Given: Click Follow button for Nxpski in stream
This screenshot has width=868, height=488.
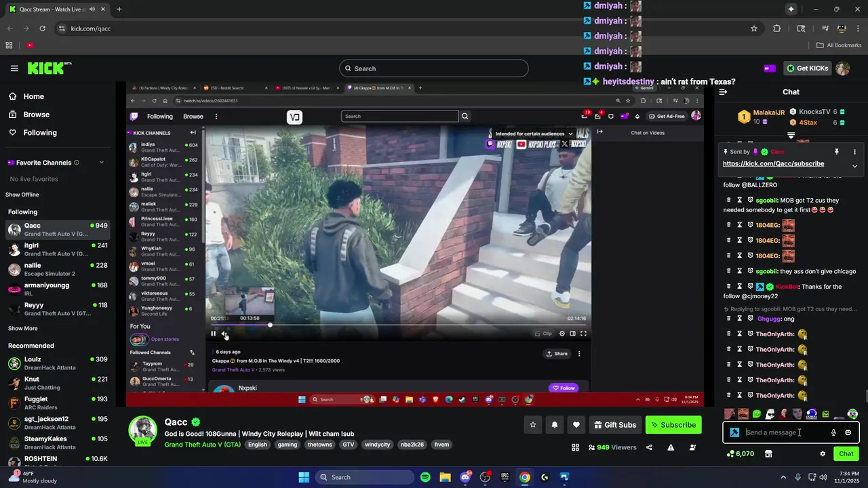Looking at the screenshot, I should (563, 388).
